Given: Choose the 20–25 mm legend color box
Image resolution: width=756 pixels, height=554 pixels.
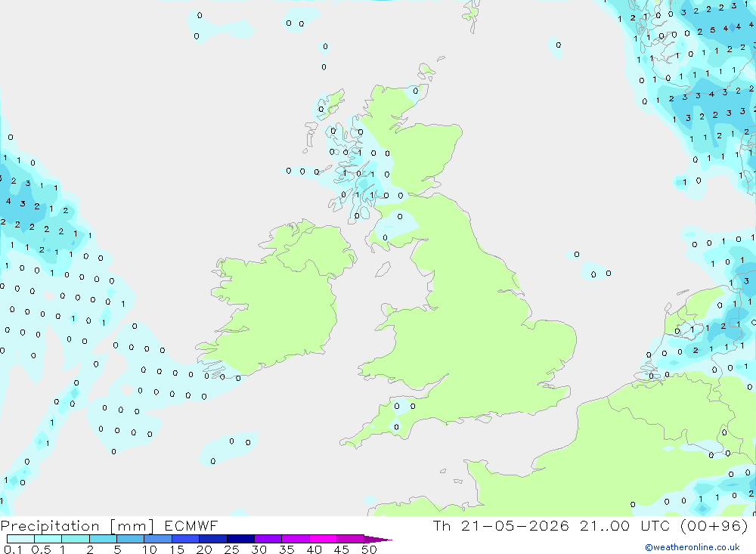Looking at the screenshot, I should click(x=212, y=539).
